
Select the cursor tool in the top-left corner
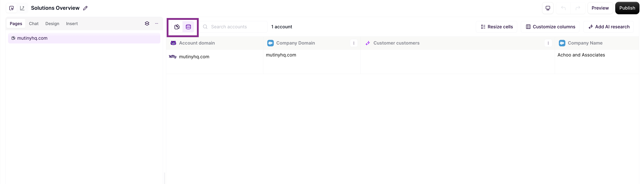coord(11,8)
